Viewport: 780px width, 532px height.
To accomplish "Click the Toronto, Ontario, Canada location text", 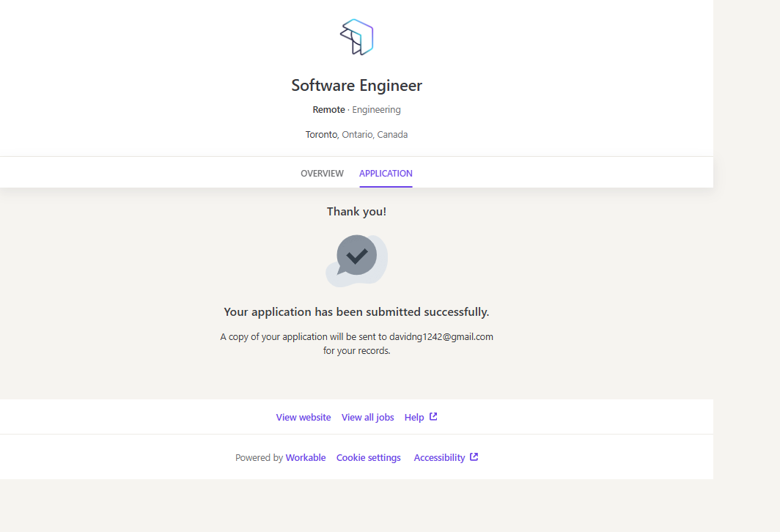I will (x=356, y=135).
